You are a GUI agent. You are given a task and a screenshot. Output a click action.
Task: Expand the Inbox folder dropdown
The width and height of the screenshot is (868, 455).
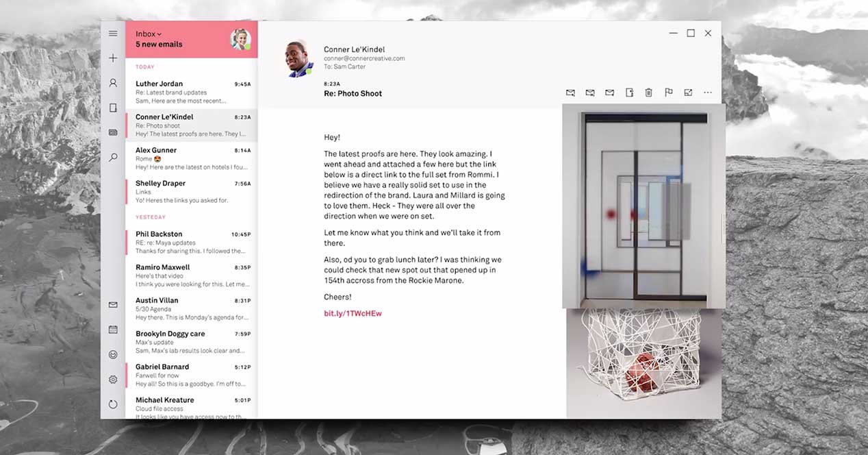149,34
